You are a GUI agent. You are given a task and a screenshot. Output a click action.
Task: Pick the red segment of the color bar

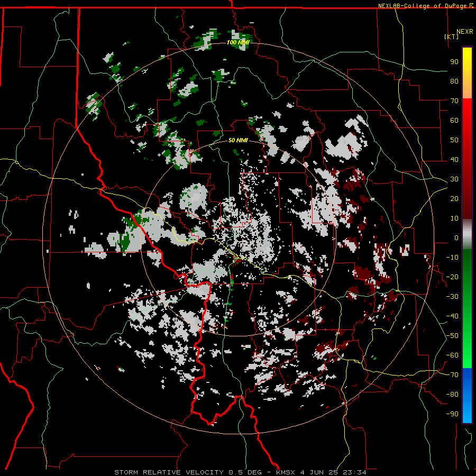pos(467,158)
